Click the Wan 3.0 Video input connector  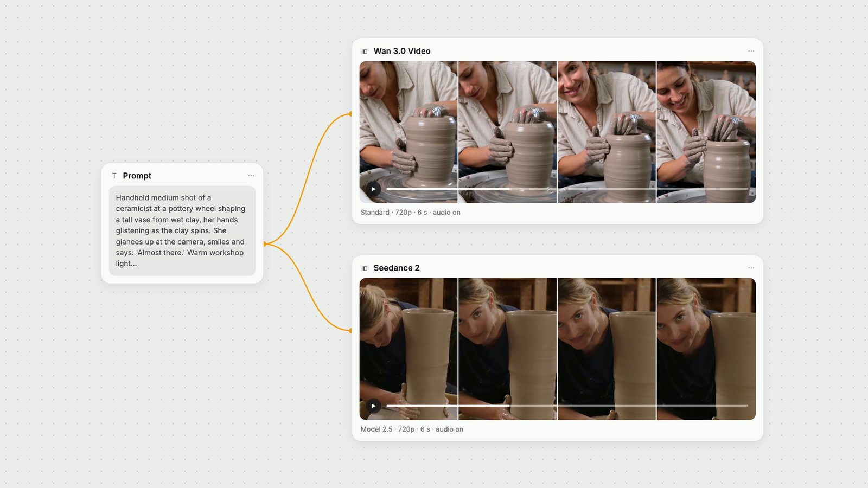(x=351, y=114)
